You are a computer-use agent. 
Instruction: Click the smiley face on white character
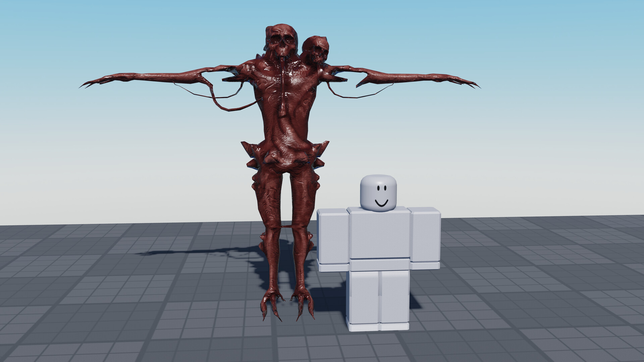(381, 196)
